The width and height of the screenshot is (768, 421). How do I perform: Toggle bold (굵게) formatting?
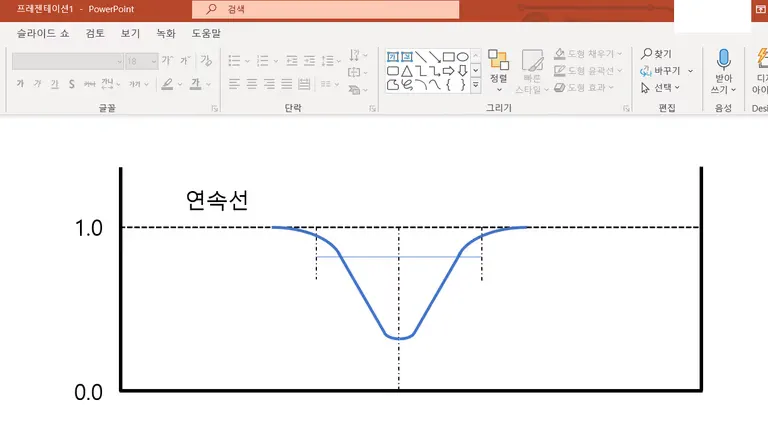20,84
